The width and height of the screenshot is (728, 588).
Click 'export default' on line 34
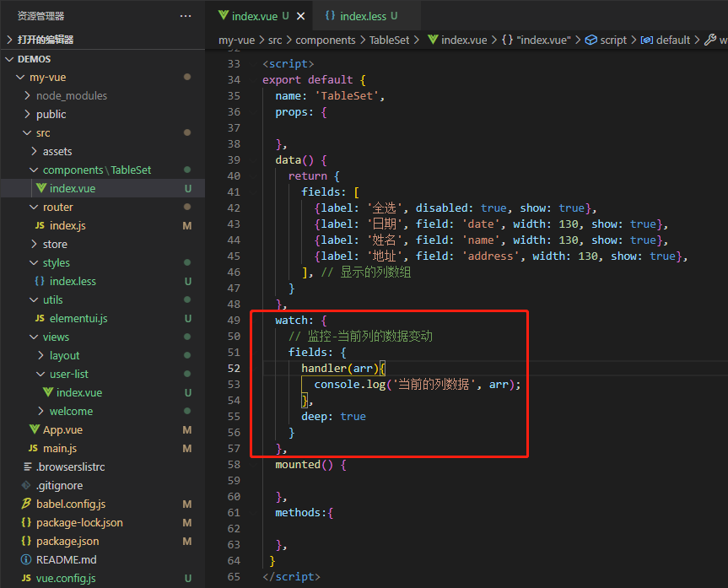[x=307, y=80]
